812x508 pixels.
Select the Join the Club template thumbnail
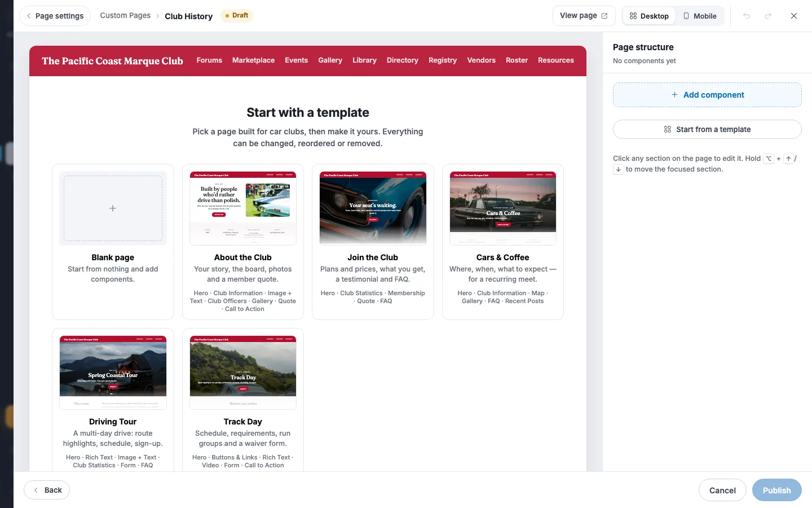click(x=373, y=208)
